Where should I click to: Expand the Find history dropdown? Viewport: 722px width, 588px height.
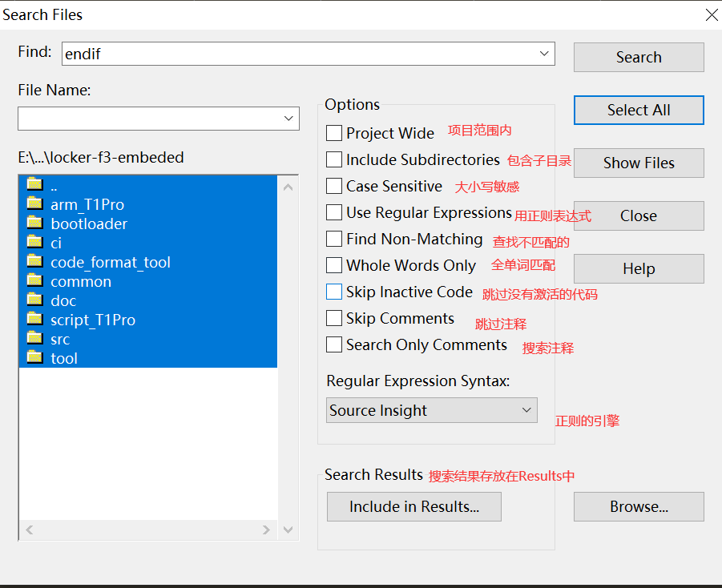point(545,54)
